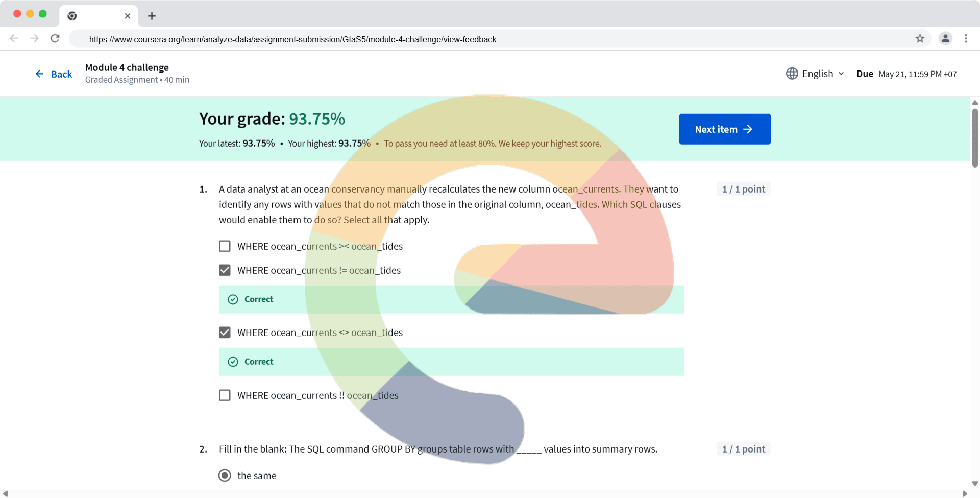This screenshot has height=498, width=980.
Task: Click the scroll down arrow at bottom right
Action: (x=975, y=483)
